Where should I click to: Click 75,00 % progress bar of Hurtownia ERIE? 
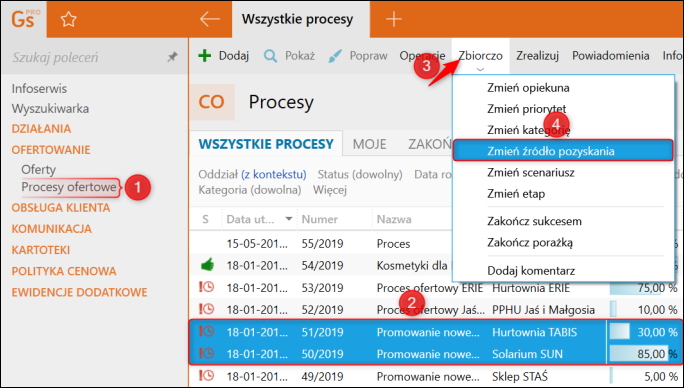point(643,288)
